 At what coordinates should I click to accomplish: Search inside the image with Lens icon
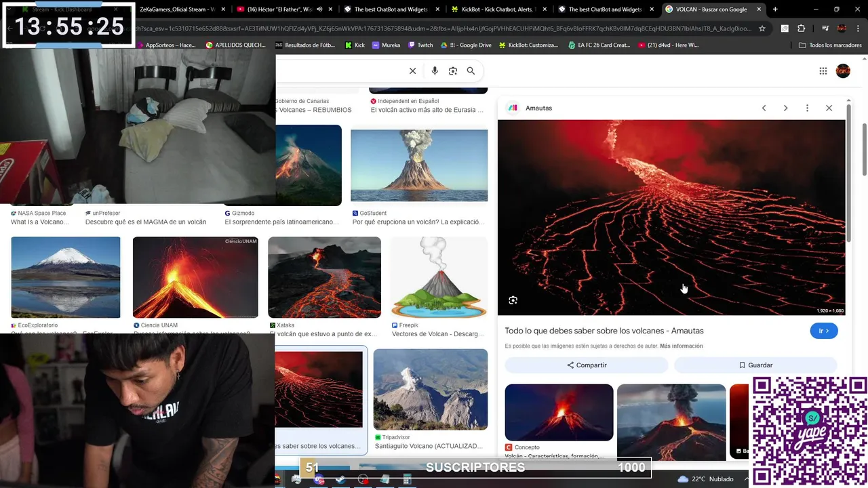click(x=513, y=300)
